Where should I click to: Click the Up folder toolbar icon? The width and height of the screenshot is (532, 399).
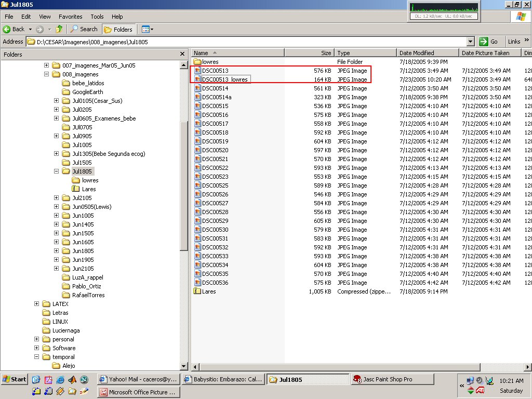(59, 29)
